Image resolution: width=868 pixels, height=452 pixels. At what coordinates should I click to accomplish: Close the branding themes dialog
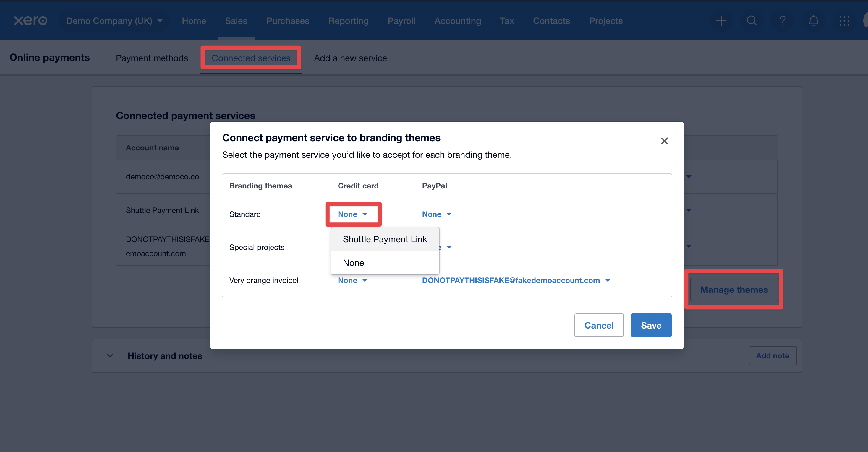pyautogui.click(x=664, y=141)
